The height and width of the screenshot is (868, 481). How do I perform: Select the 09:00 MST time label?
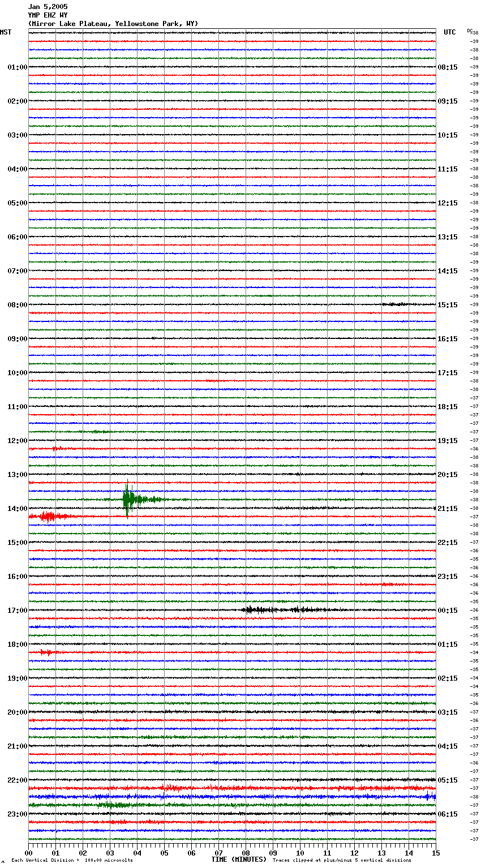18,339
